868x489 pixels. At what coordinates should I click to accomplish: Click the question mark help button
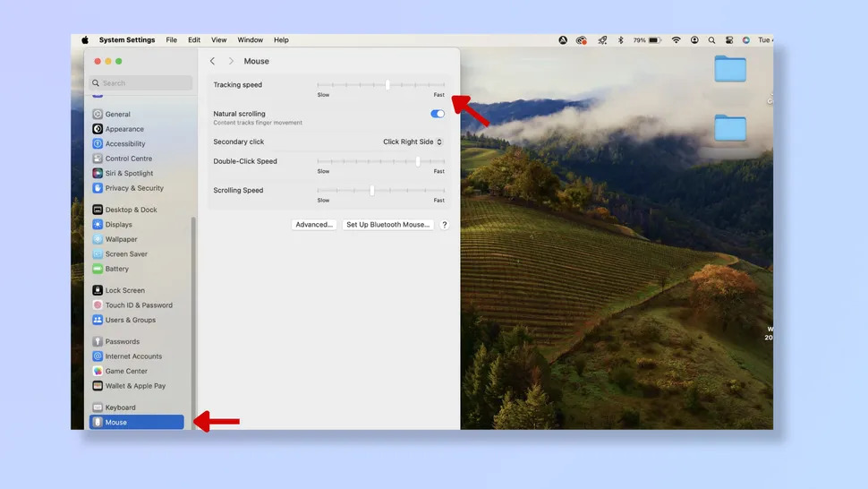(445, 225)
